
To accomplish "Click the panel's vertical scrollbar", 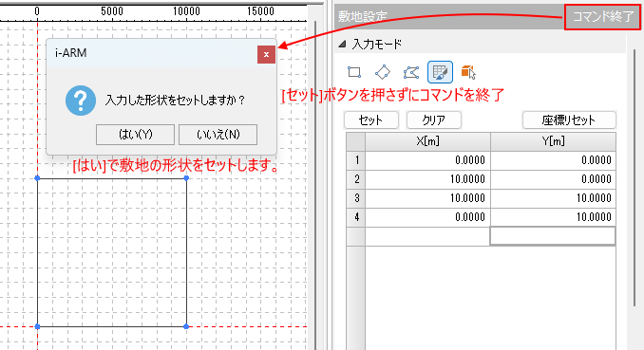I will [635, 176].
